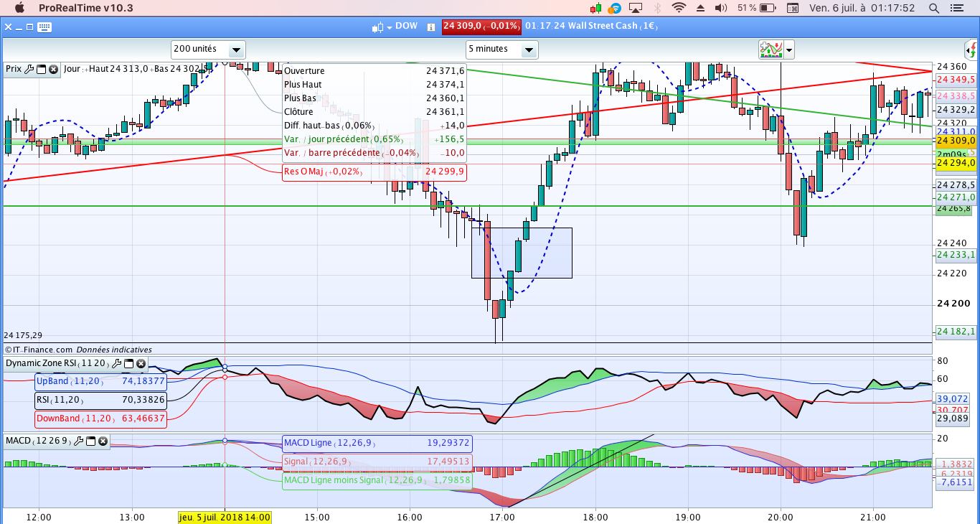Click the Bluetooth menu bar icon
980x524 pixels.
point(657,8)
